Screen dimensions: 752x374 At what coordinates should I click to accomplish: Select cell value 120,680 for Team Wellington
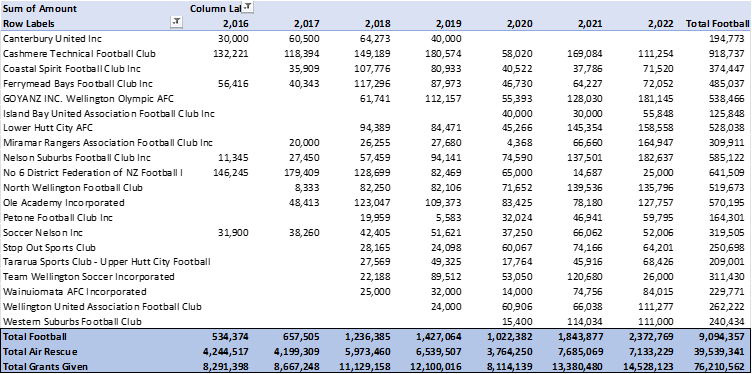[x=585, y=277]
